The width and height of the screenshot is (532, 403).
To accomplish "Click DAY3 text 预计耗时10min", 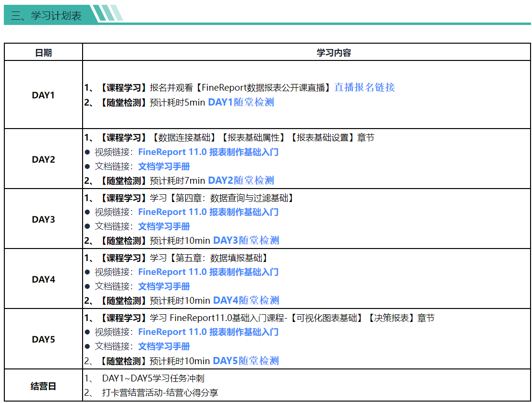I will (x=180, y=241).
